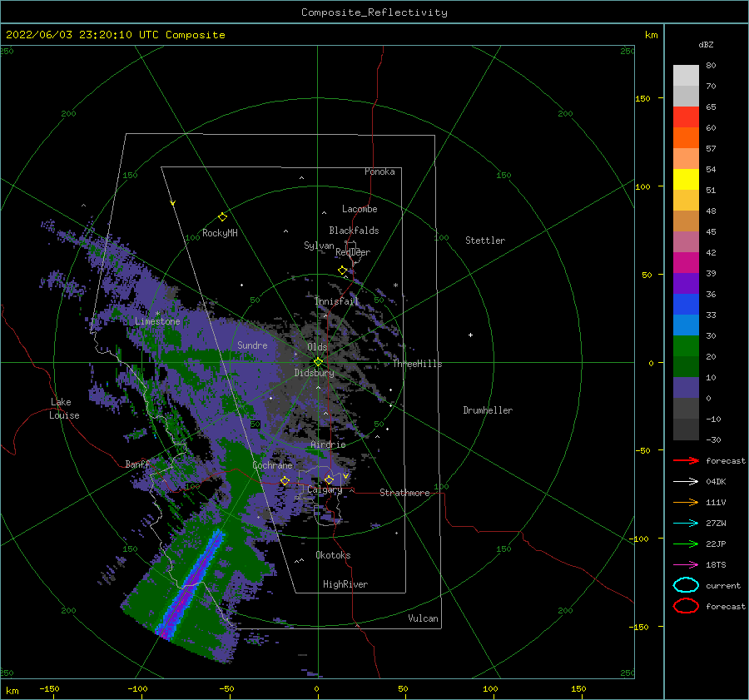
Task: Click the Okotoks town label
Action: coord(333,554)
